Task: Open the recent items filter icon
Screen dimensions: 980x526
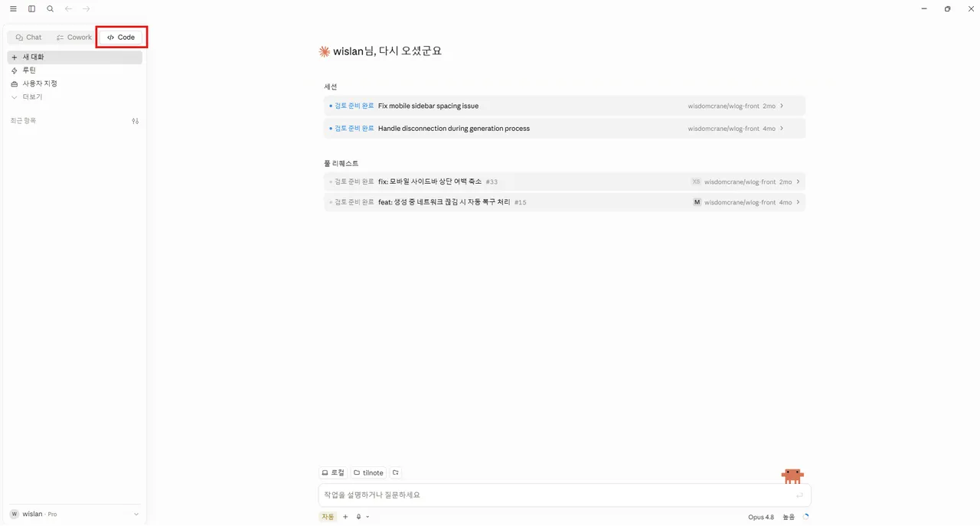Action: (136, 121)
